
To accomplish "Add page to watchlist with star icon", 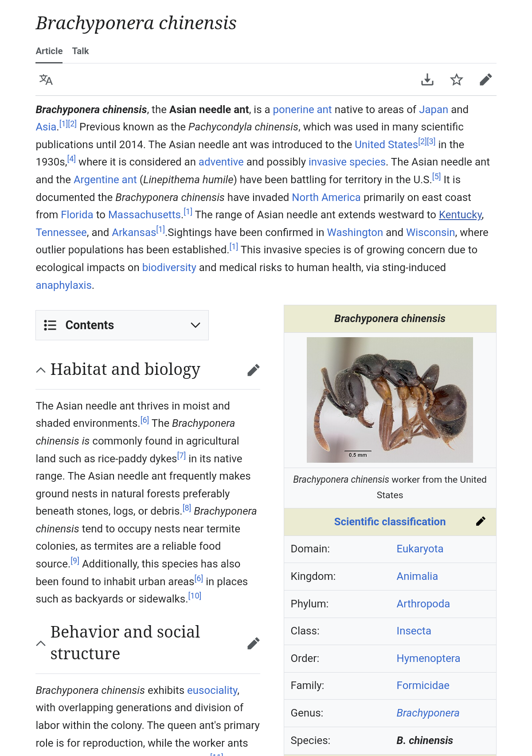I will (457, 80).
